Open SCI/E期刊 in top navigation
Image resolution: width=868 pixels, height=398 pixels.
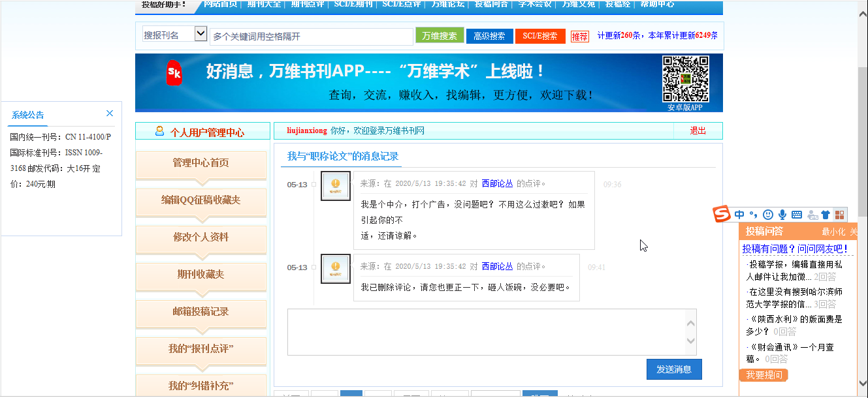tap(353, 4)
